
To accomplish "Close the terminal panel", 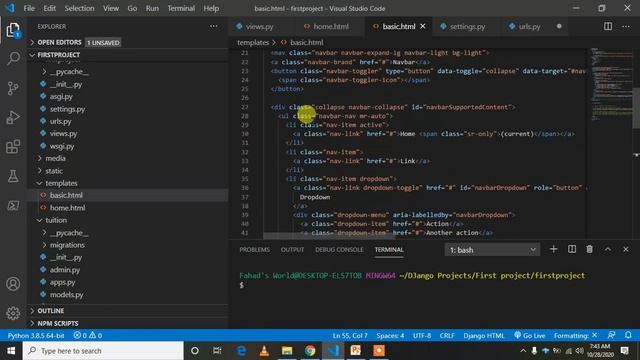I will (x=626, y=249).
